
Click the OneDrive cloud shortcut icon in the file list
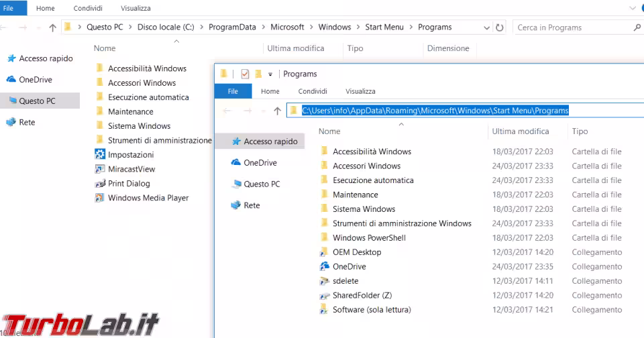point(325,266)
